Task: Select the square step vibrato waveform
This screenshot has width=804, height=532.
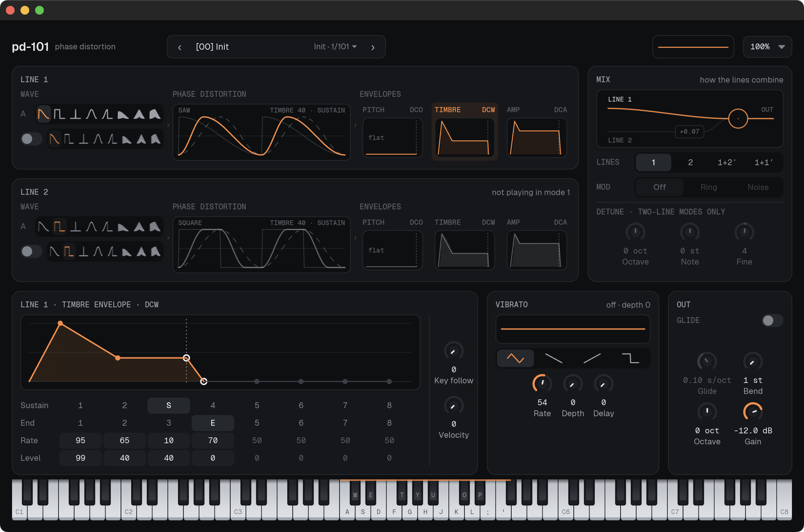Action: 630,358
